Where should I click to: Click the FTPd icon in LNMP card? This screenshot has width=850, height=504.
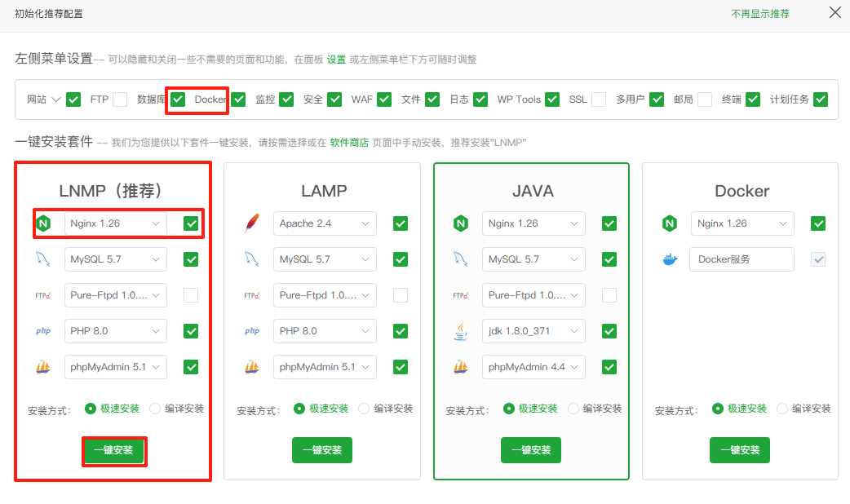point(43,295)
